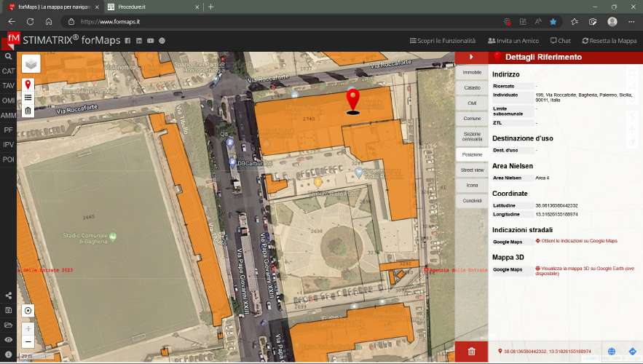Open the Google Maps directions link
The width and height of the screenshot is (643, 364).
[579, 241]
